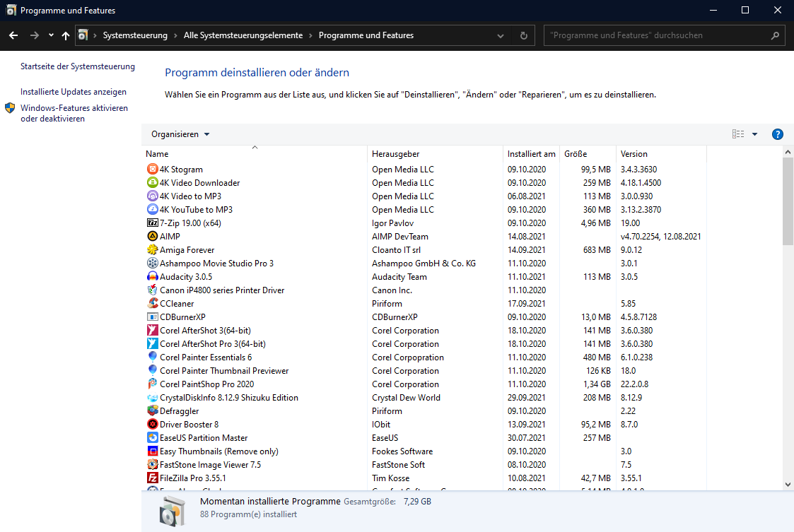Screen dimensions: 794x532
Task: Click Windows-Features aktivieren oder deaktivieren link
Action: coord(74,114)
